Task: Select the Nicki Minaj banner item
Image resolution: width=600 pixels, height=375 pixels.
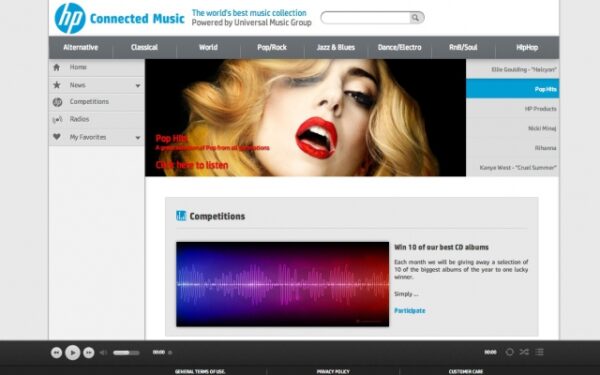Action: (512, 128)
